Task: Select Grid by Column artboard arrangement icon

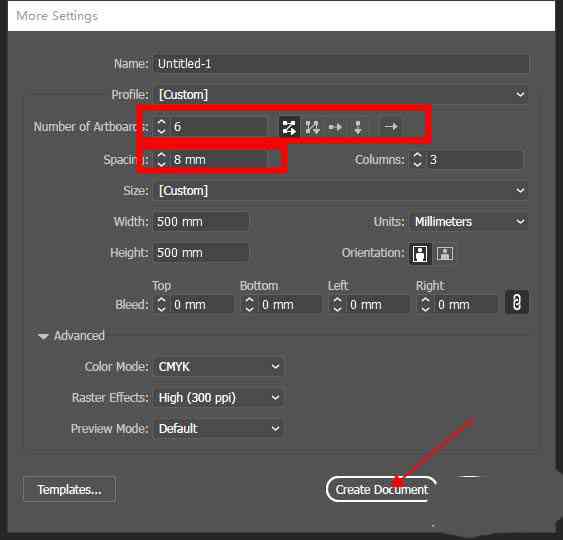Action: (312, 127)
